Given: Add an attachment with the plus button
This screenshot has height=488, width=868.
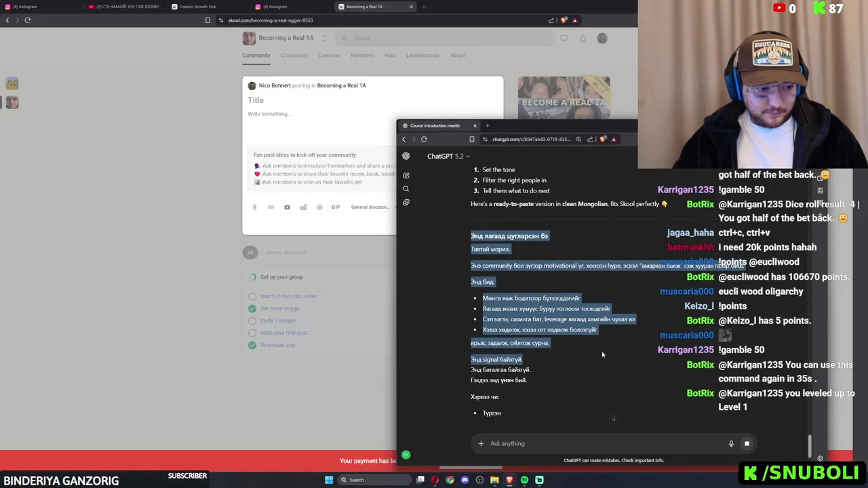Looking at the screenshot, I should point(481,444).
